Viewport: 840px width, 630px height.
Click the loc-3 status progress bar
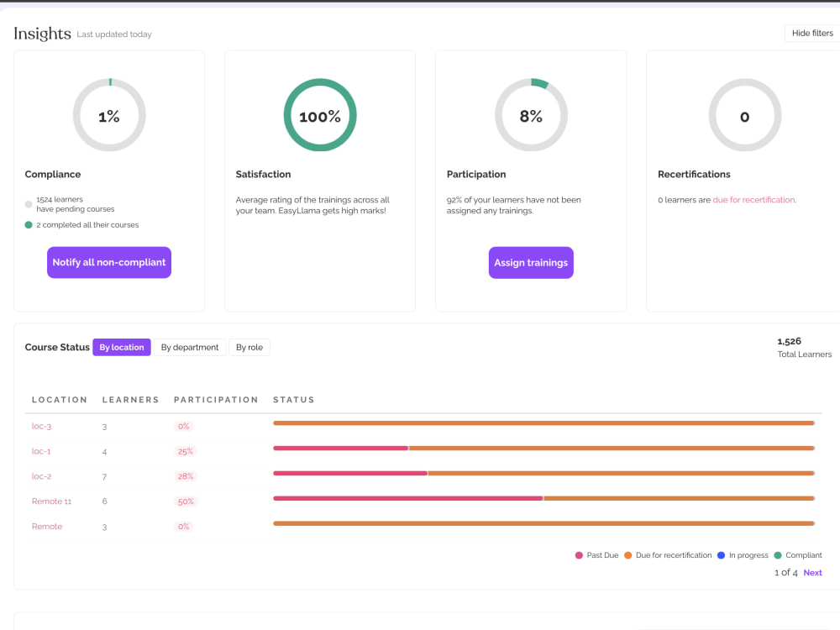(543, 423)
